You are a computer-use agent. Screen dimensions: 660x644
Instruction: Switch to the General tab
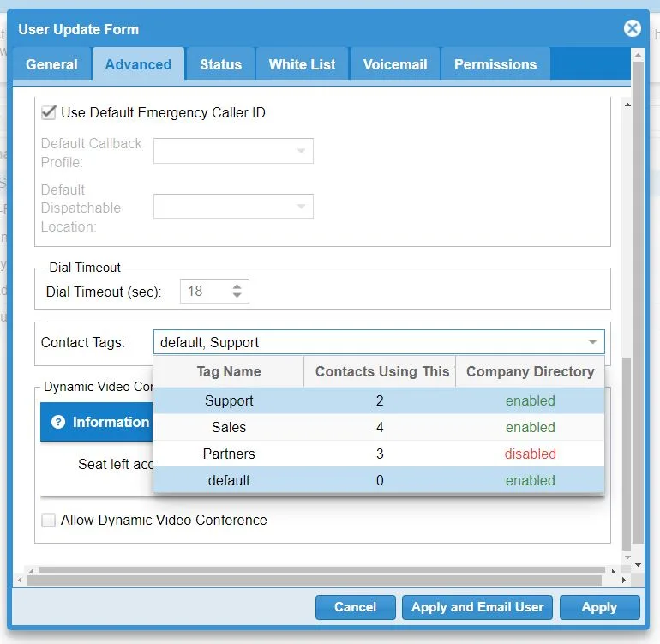[x=51, y=64]
